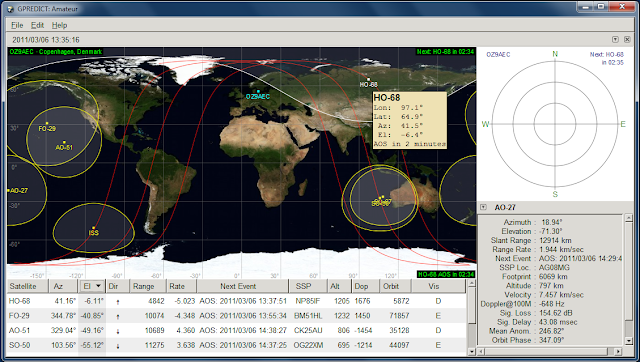Open the module options menu icon

point(615,40)
